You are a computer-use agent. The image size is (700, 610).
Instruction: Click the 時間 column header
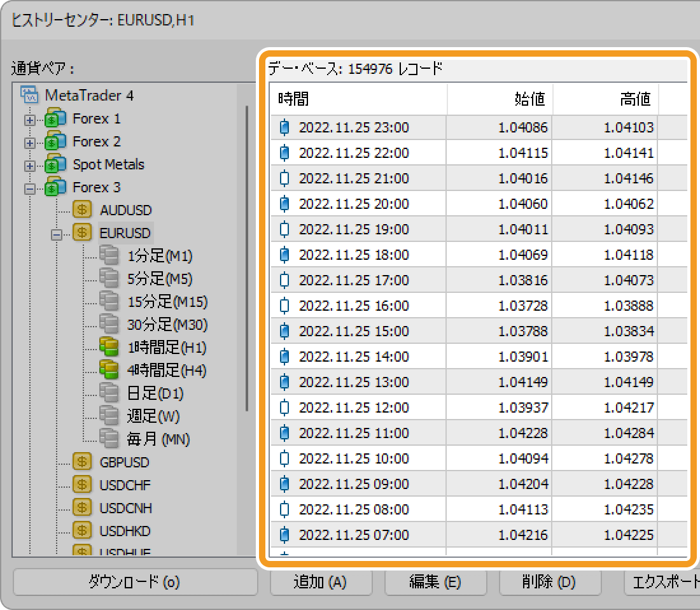pyautogui.click(x=358, y=99)
